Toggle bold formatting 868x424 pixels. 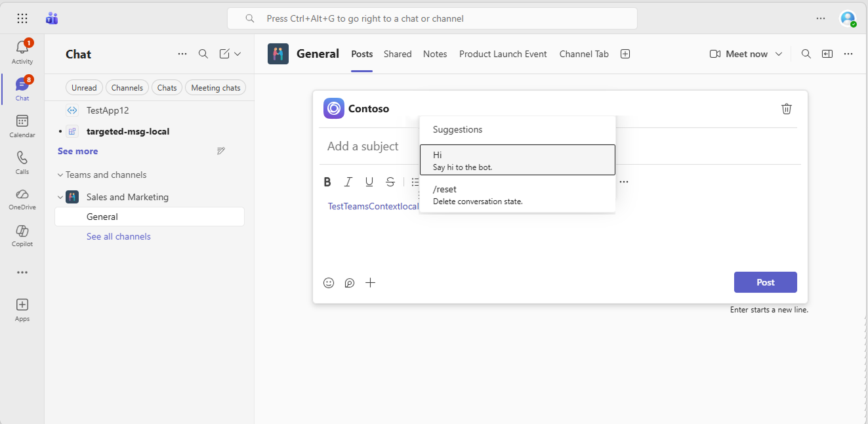coord(327,182)
